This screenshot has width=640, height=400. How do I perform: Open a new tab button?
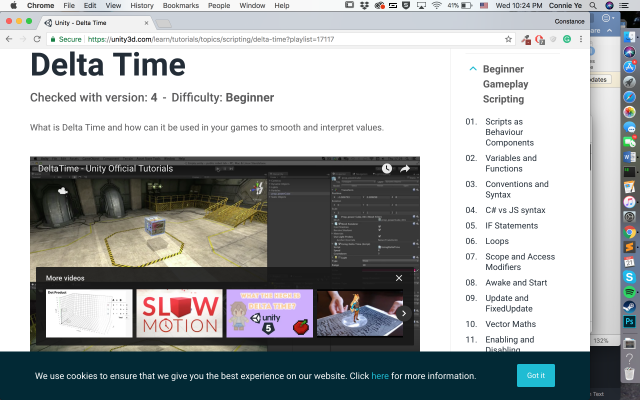164,24
